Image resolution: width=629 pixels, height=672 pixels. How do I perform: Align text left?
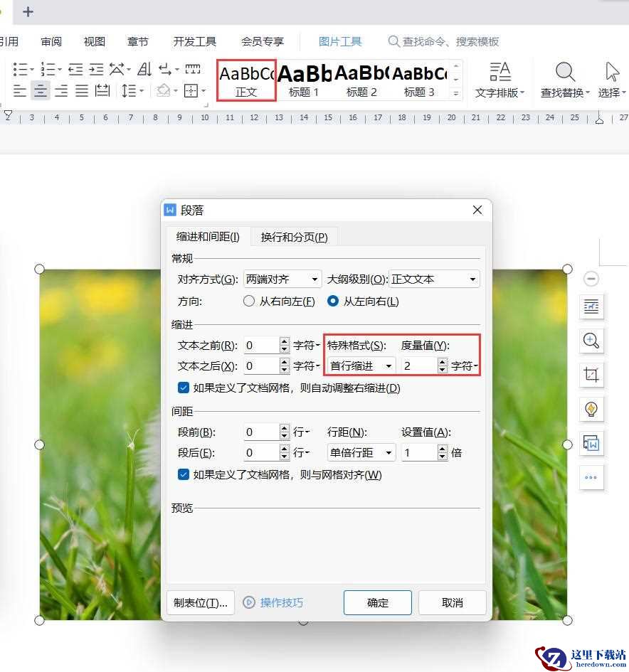coord(20,90)
